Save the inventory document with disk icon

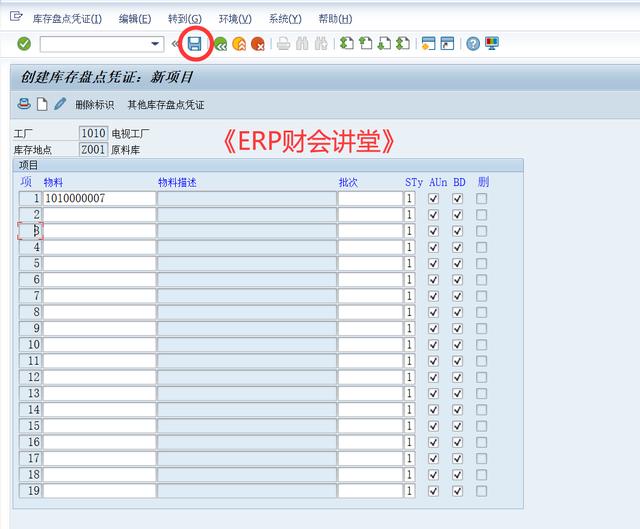point(194,43)
